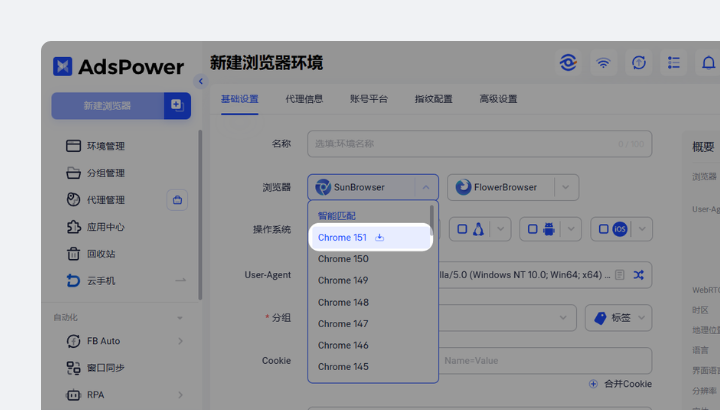Viewport: 720px width, 410px height.
Task: Switch to 高级设置 tab
Action: (498, 99)
